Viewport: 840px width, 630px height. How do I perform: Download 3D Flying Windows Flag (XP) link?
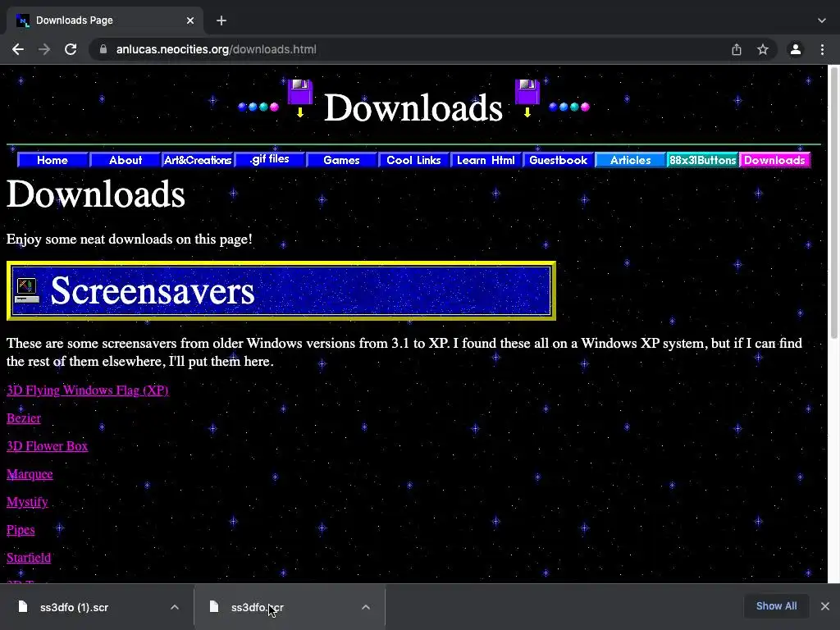[x=87, y=390]
